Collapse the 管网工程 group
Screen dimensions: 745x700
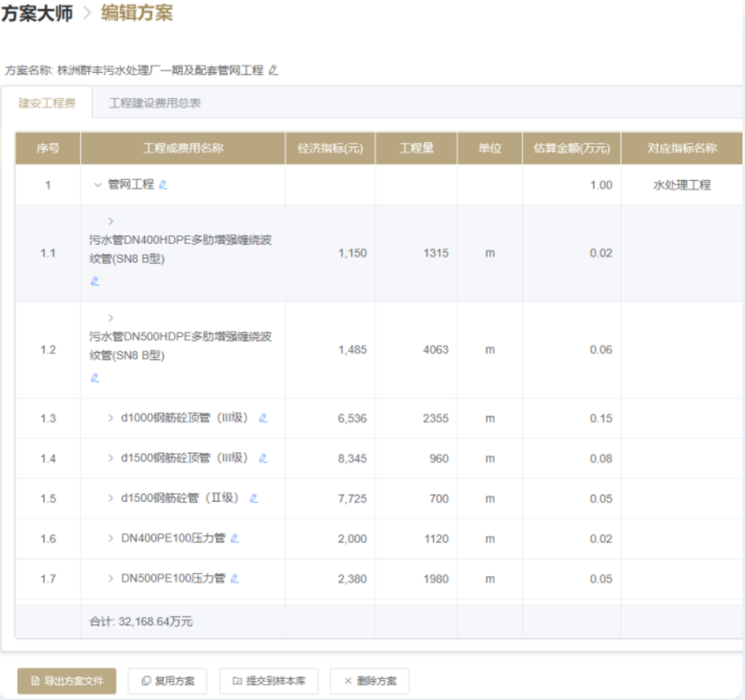click(98, 185)
